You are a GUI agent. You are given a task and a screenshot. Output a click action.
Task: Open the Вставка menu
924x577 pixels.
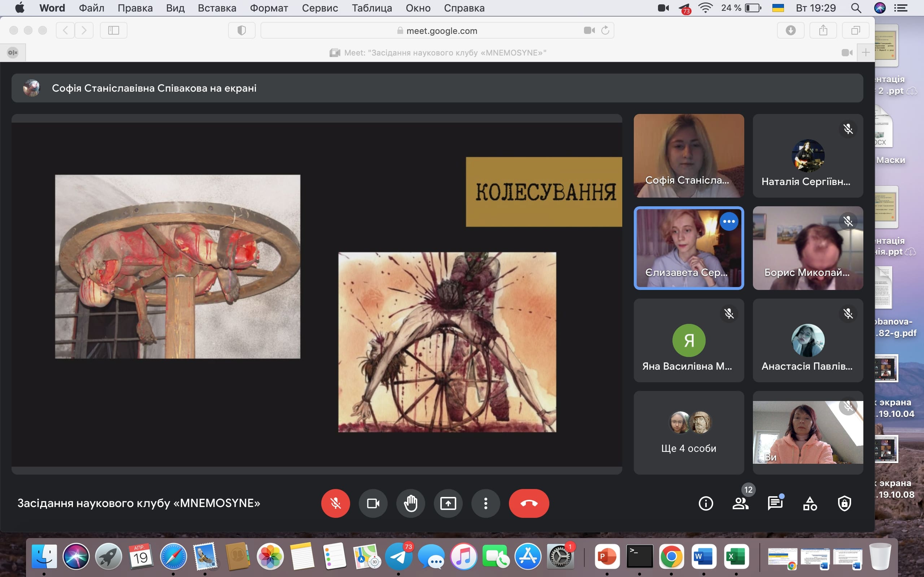click(217, 8)
